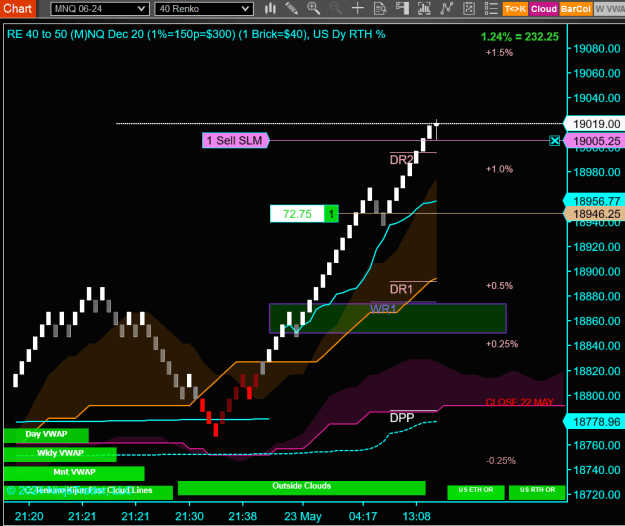625x526 pixels.
Task: Open the MNQ 06-24 instrument dropdown
Action: tap(100, 9)
